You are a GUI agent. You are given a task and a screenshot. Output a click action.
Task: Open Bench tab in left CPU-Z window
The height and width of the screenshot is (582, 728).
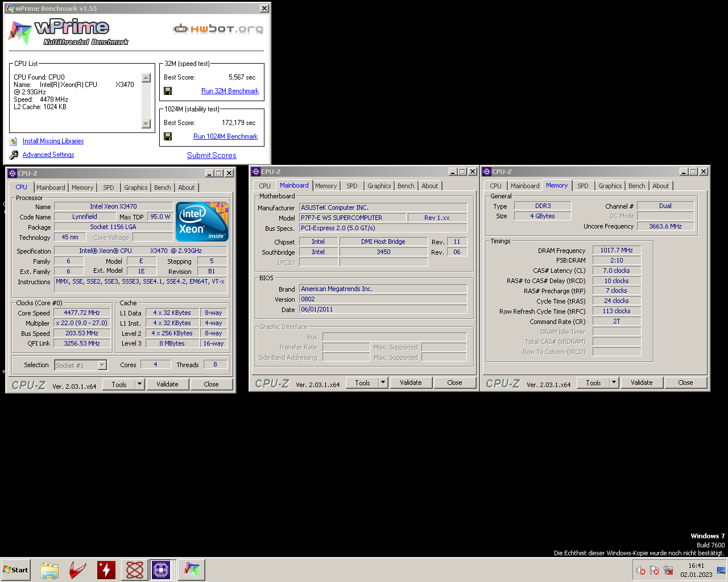pyautogui.click(x=163, y=188)
